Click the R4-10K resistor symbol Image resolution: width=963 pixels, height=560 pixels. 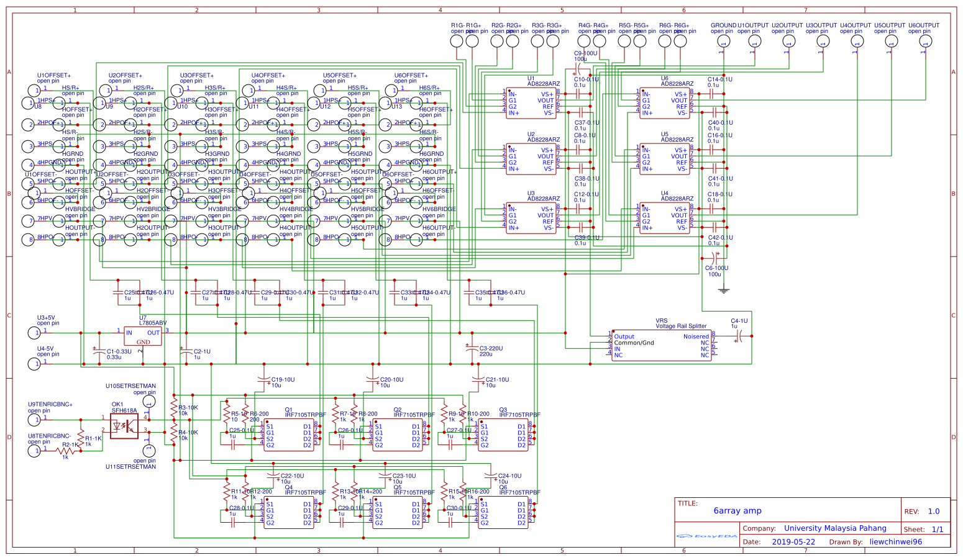click(174, 432)
